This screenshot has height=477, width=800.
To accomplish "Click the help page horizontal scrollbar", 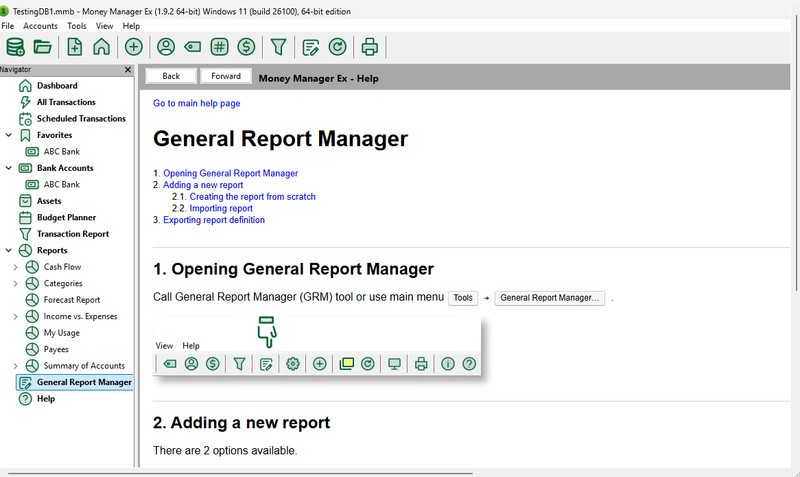I will [240, 473].
